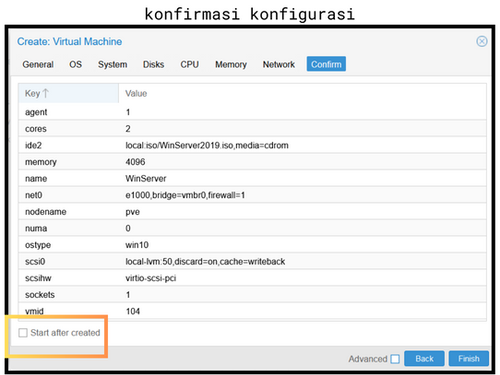500x375 pixels.
Task: Enable Start after created checkbox
Action: pyautogui.click(x=23, y=333)
